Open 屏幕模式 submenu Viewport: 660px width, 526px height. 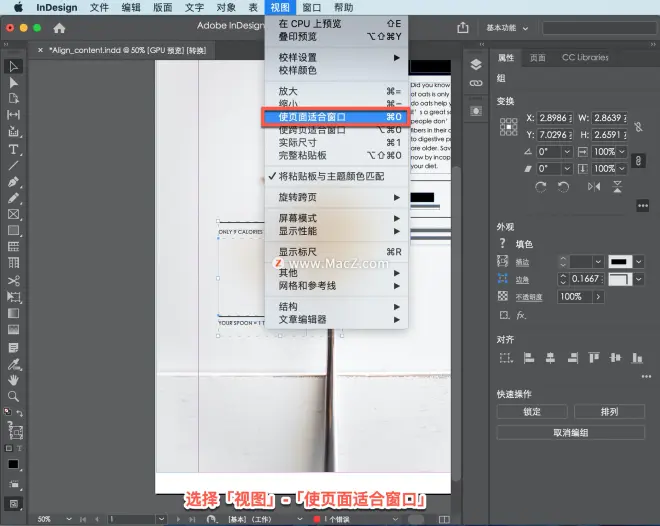click(337, 218)
